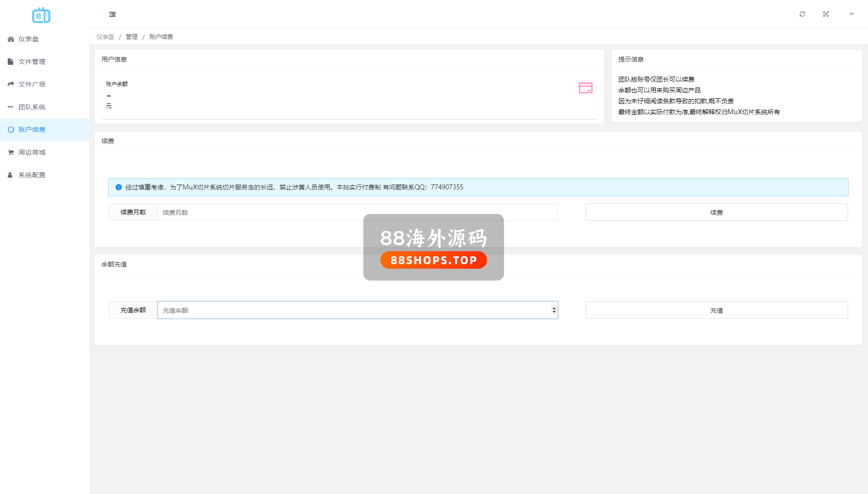Click the user icon for 系统配置

pos(10,175)
